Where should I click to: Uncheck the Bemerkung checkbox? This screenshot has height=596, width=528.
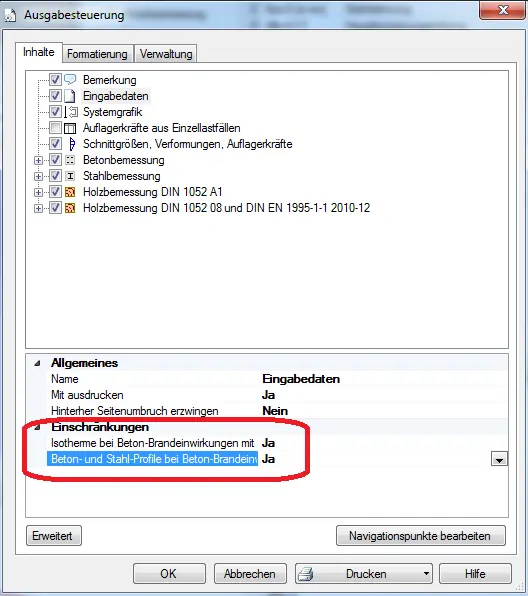coord(55,79)
